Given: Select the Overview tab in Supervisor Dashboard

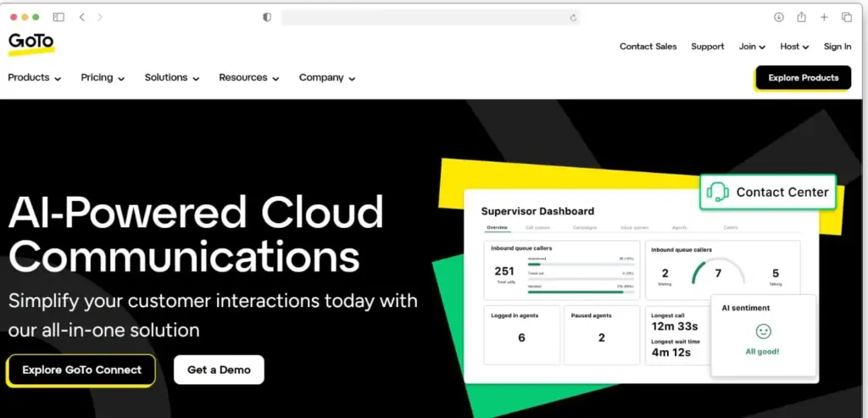Looking at the screenshot, I should coord(497,227).
